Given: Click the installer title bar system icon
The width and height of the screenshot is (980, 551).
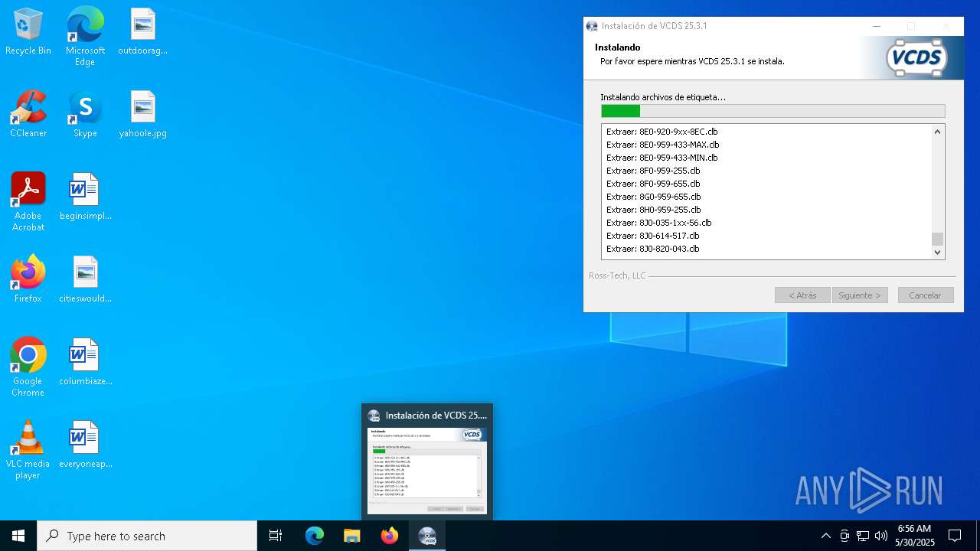Looking at the screenshot, I should 592,26.
